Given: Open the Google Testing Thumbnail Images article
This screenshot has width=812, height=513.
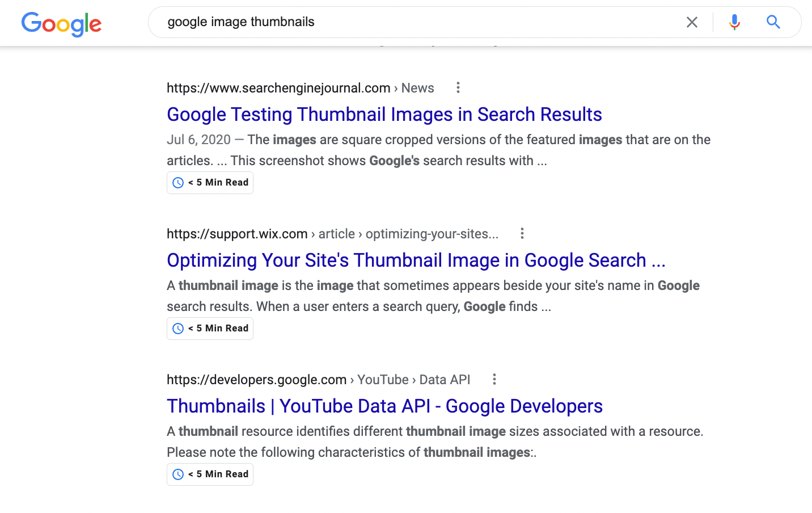Looking at the screenshot, I should [384, 114].
